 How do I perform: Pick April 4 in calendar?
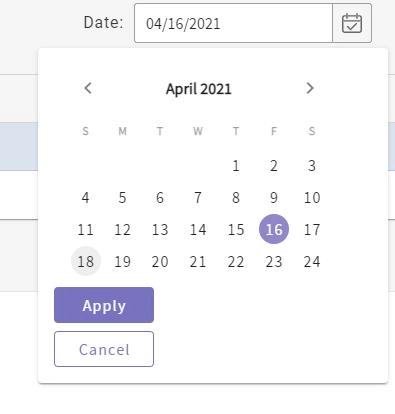85,198
